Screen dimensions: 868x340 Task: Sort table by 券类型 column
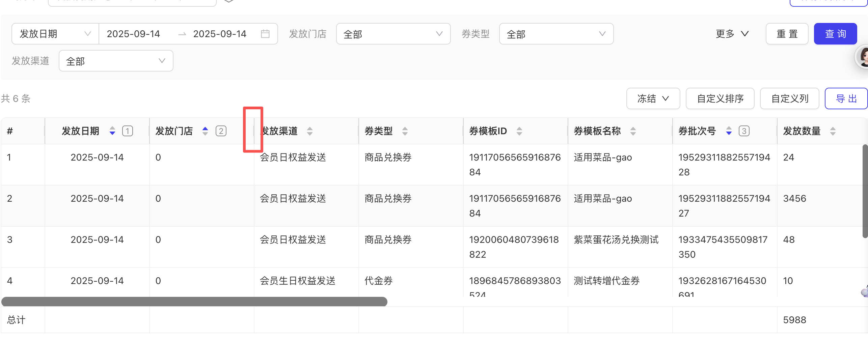pyautogui.click(x=405, y=131)
